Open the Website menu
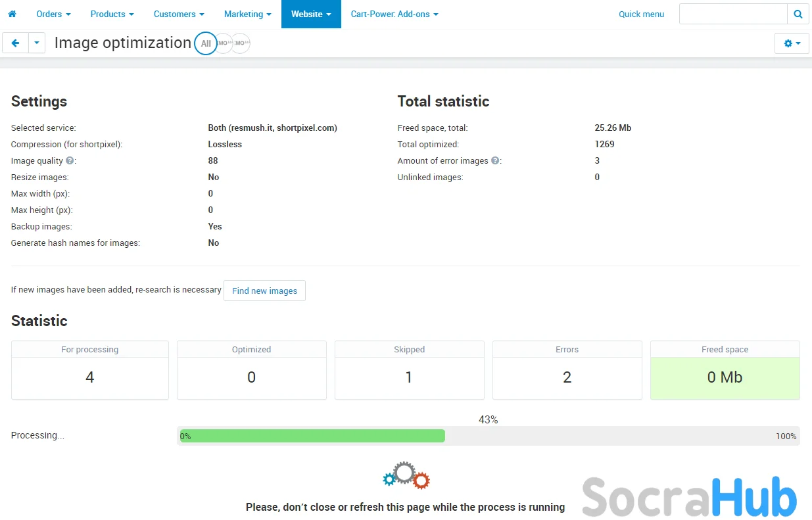The width and height of the screenshot is (812, 520). pos(311,14)
